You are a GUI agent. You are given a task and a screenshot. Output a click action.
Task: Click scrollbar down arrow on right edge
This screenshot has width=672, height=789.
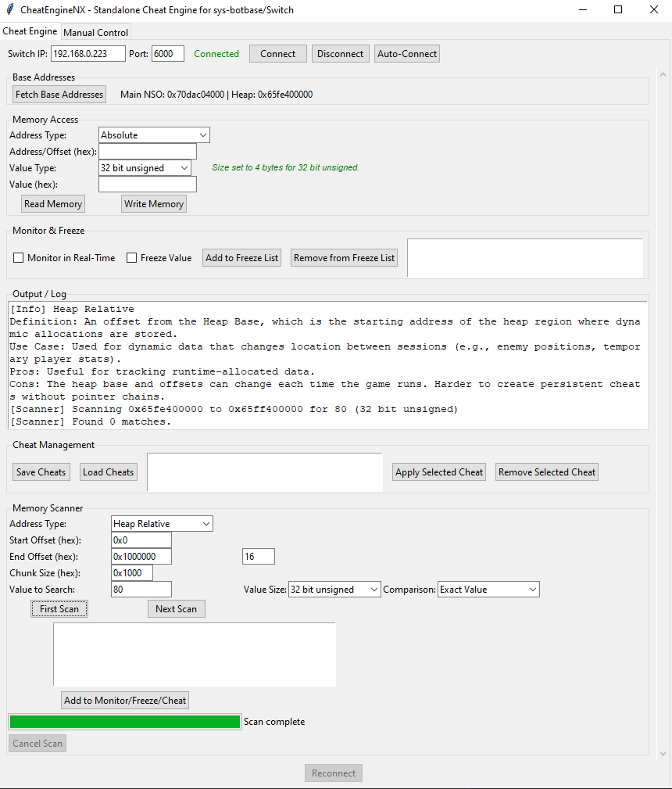tap(663, 753)
